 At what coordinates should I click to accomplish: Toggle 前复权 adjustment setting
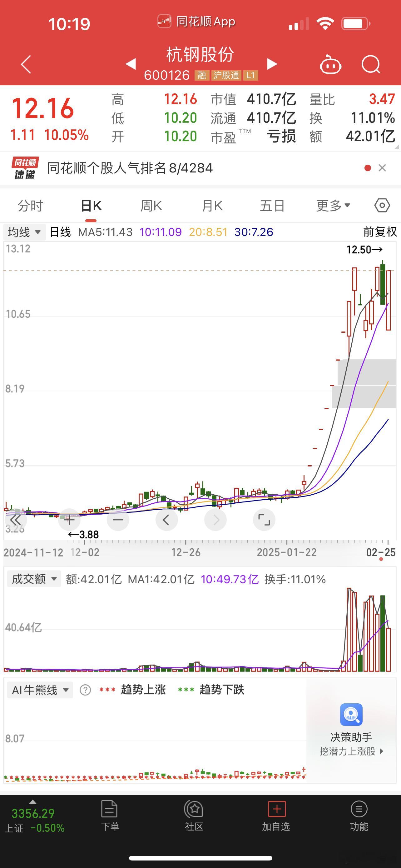pyautogui.click(x=380, y=232)
